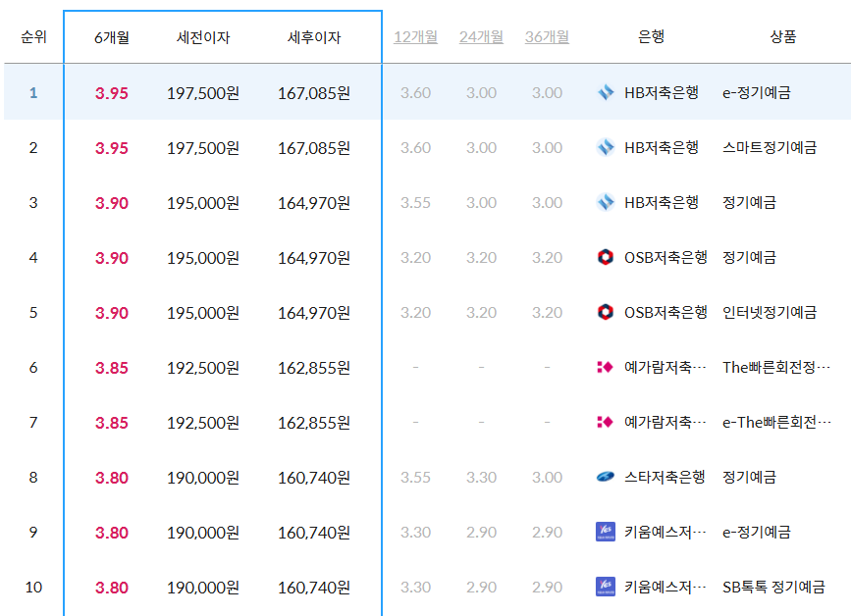The width and height of the screenshot is (851, 616).
Task: Click 키움예스저축 logo in rank 9 row
Action: tap(606, 532)
